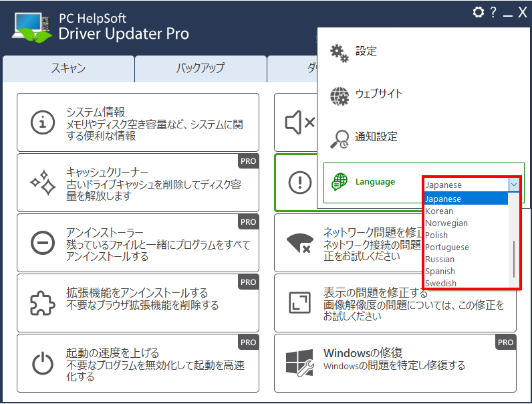This screenshot has height=404, width=532.
Task: Click PRO badge on 起動の速度を上げる card
Action: tap(249, 342)
